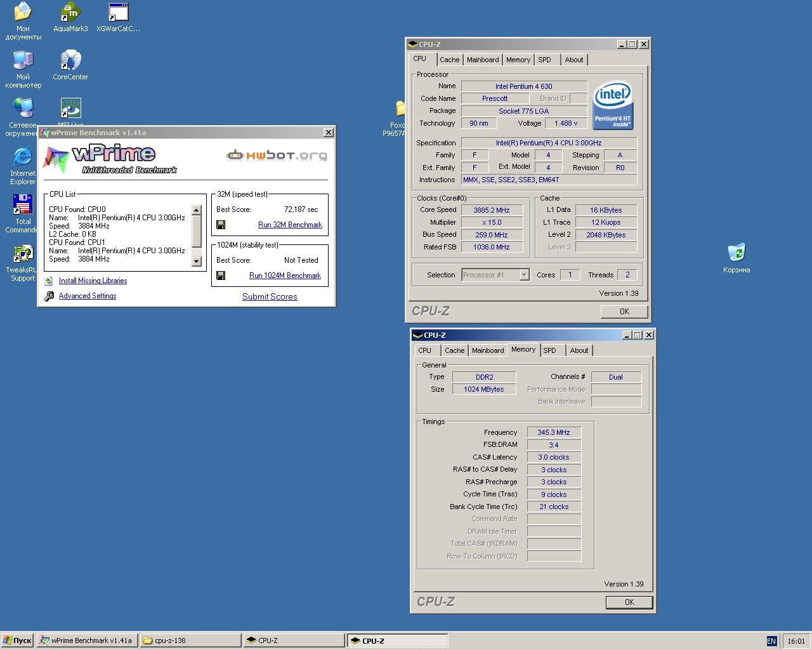Switch to the Memory tab in upper CPU-Z
812x650 pixels.
pyautogui.click(x=518, y=60)
